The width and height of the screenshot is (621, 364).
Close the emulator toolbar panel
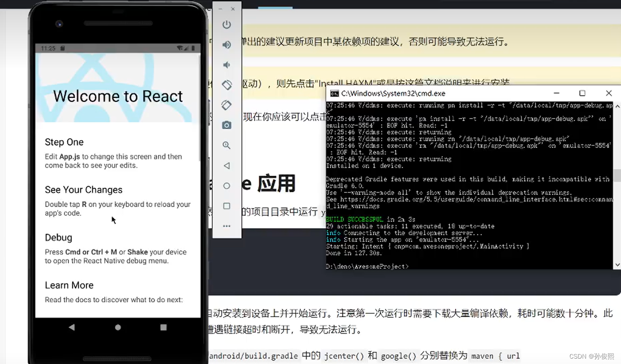click(x=233, y=9)
